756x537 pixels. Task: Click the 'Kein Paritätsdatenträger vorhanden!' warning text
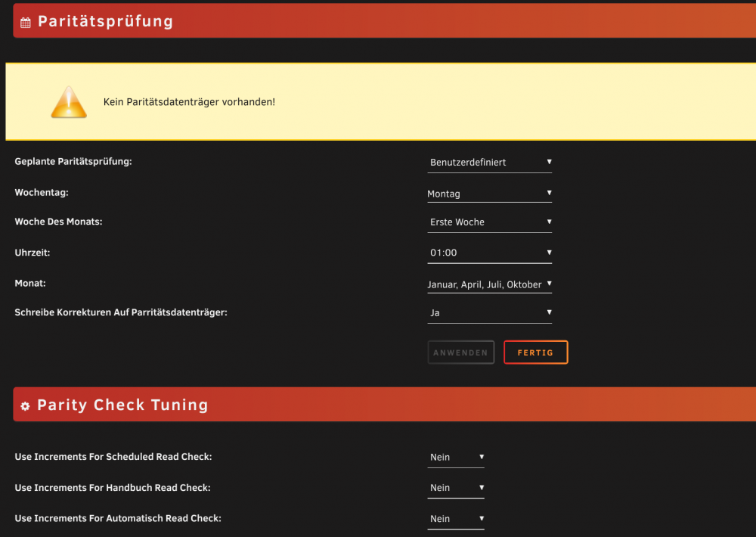(x=189, y=102)
